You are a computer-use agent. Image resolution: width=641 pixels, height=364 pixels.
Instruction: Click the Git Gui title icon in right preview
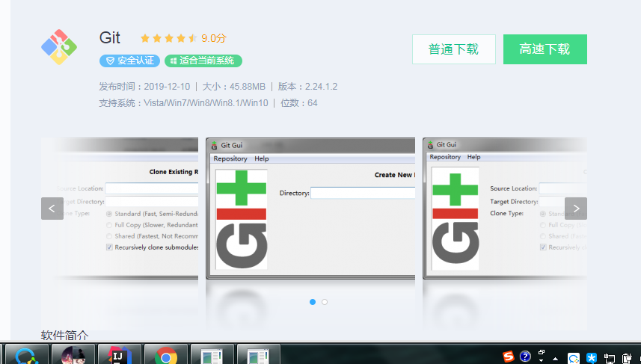tap(430, 145)
